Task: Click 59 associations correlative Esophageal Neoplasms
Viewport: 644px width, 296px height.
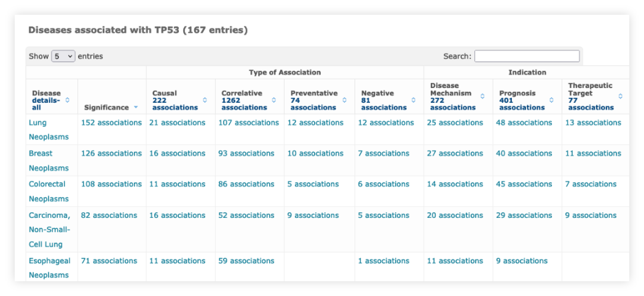Action: coord(246,261)
